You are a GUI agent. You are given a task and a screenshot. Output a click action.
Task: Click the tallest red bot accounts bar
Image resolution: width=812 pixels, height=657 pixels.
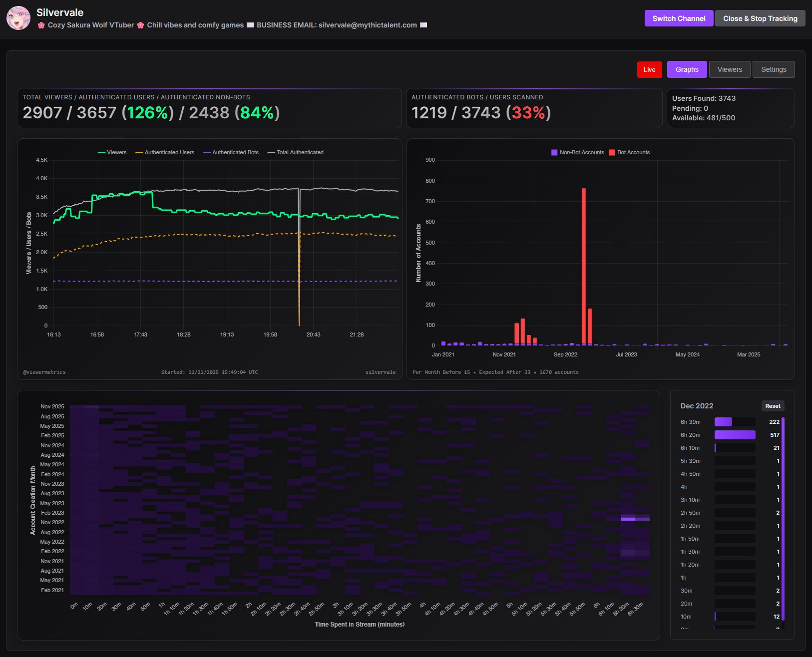pyautogui.click(x=584, y=266)
